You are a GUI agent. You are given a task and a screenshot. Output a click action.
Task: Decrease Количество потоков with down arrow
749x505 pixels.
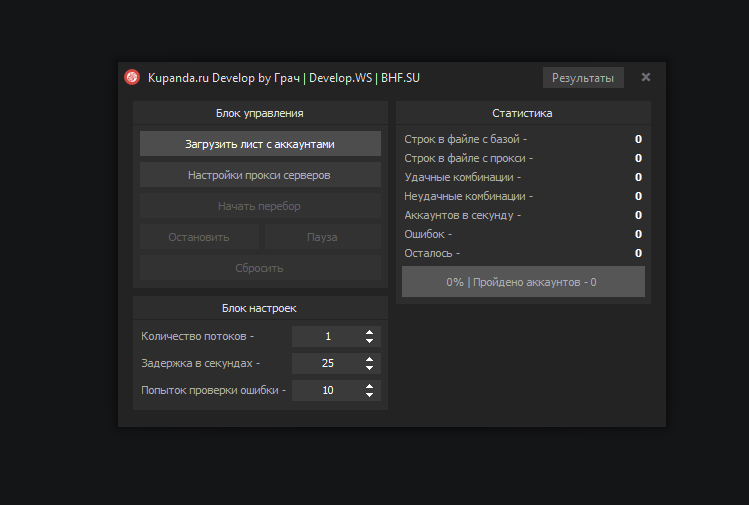click(369, 341)
